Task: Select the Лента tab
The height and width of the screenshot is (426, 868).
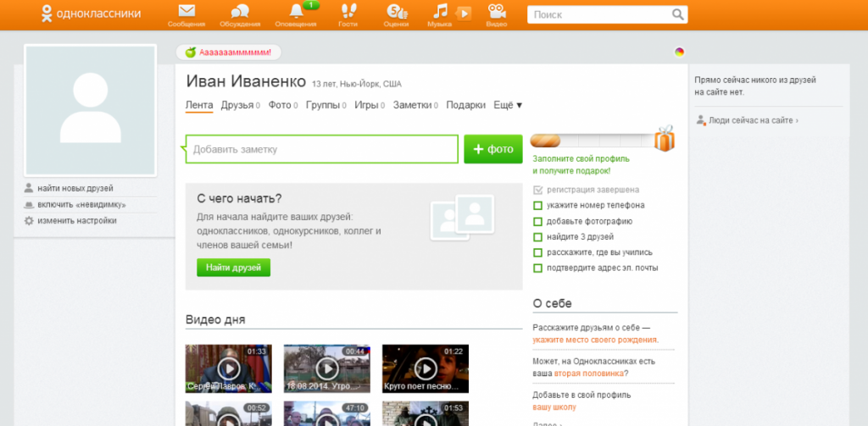Action: 199,105
